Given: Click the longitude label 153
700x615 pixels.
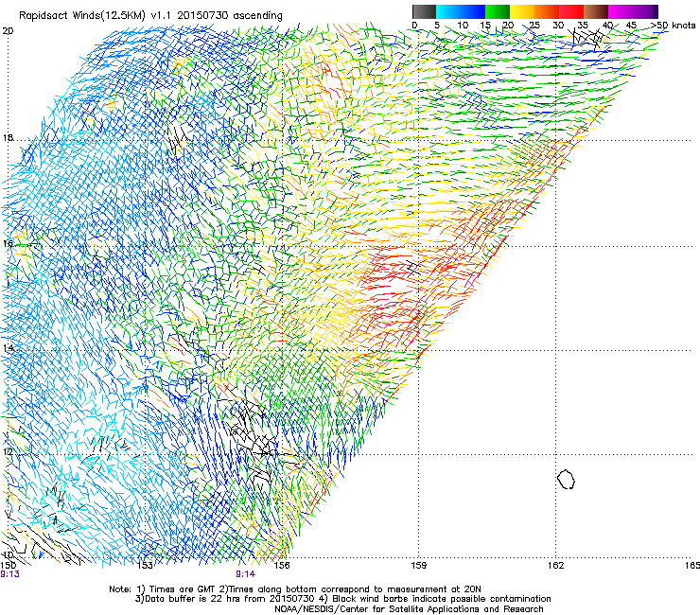Looking at the screenshot, I should tap(145, 566).
